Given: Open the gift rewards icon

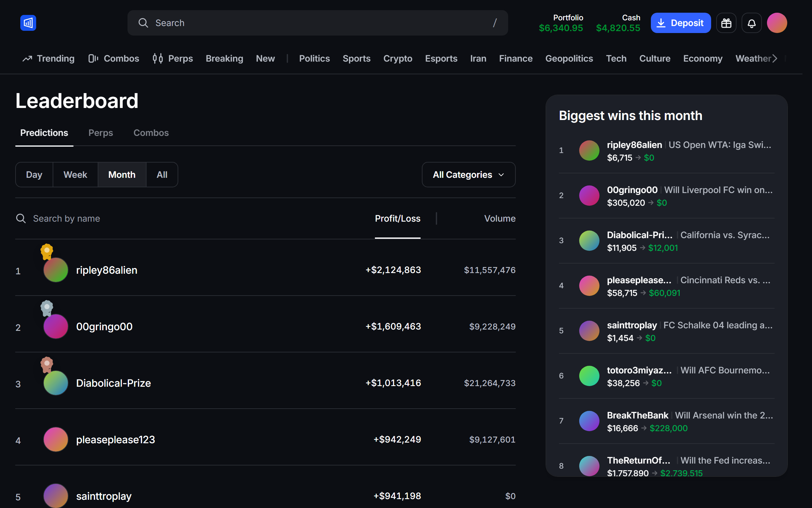Looking at the screenshot, I should [726, 23].
